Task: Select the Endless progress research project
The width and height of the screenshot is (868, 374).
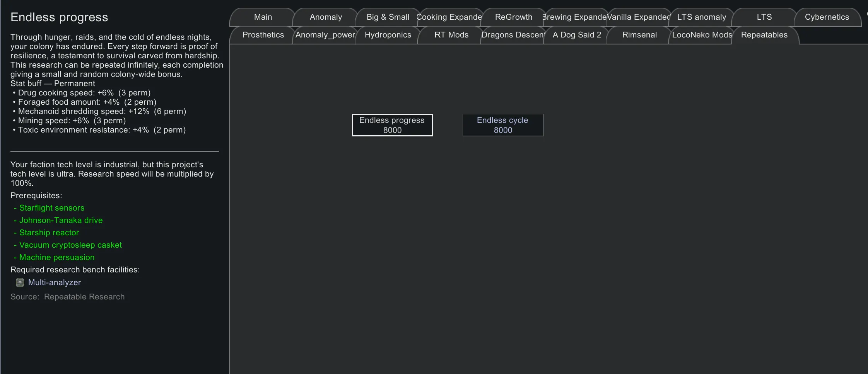Action: tap(392, 125)
